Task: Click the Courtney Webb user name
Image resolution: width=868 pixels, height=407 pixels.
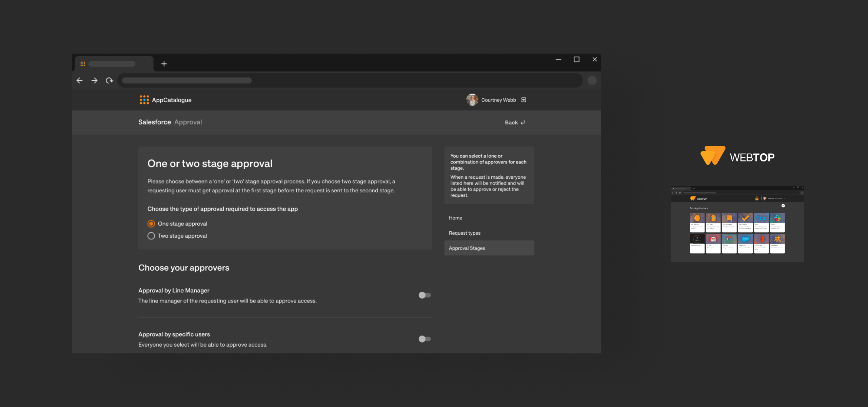Action: 498,100
